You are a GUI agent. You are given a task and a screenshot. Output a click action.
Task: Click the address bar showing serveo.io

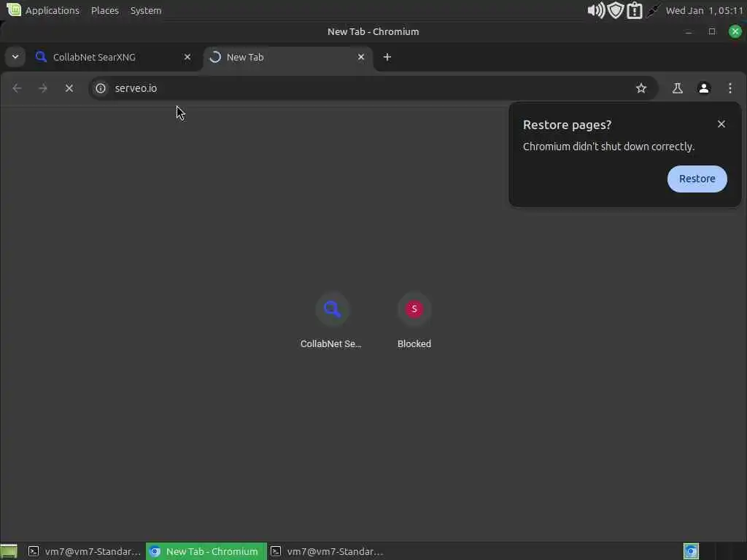pyautogui.click(x=373, y=88)
